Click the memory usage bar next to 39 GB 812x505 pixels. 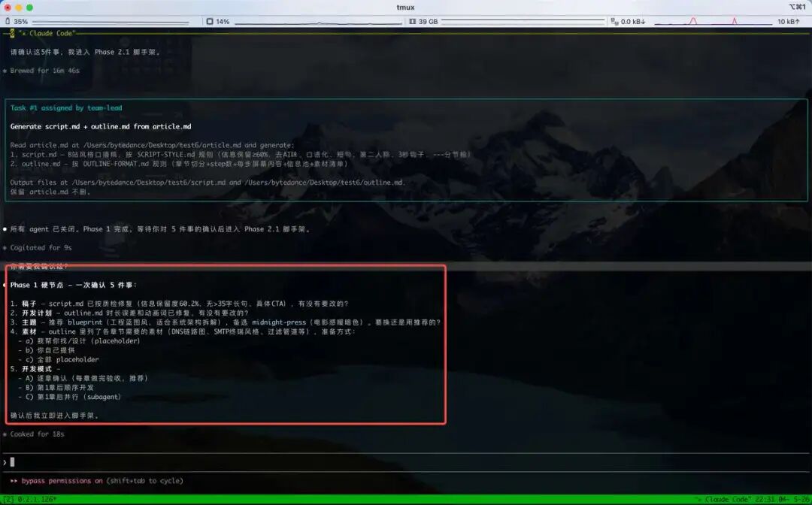(x=523, y=22)
